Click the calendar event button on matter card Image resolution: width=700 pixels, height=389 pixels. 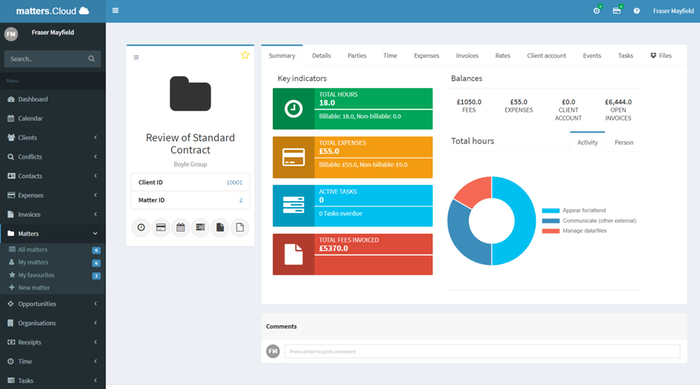(180, 227)
